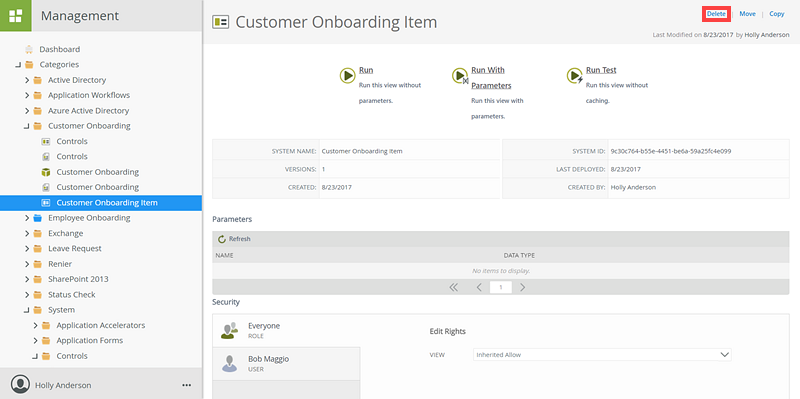Click the Run play icon
This screenshot has height=399, width=800.
[x=347, y=76]
